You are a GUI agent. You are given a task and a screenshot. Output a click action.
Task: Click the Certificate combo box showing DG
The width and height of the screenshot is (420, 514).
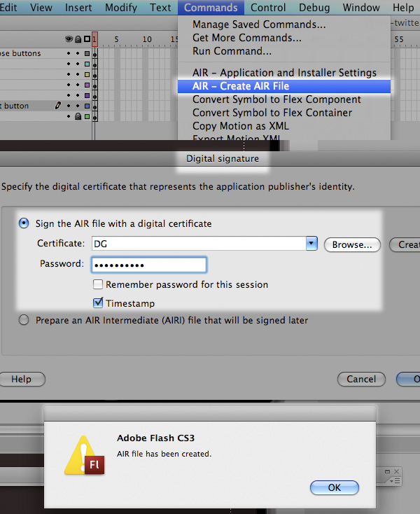(x=204, y=244)
